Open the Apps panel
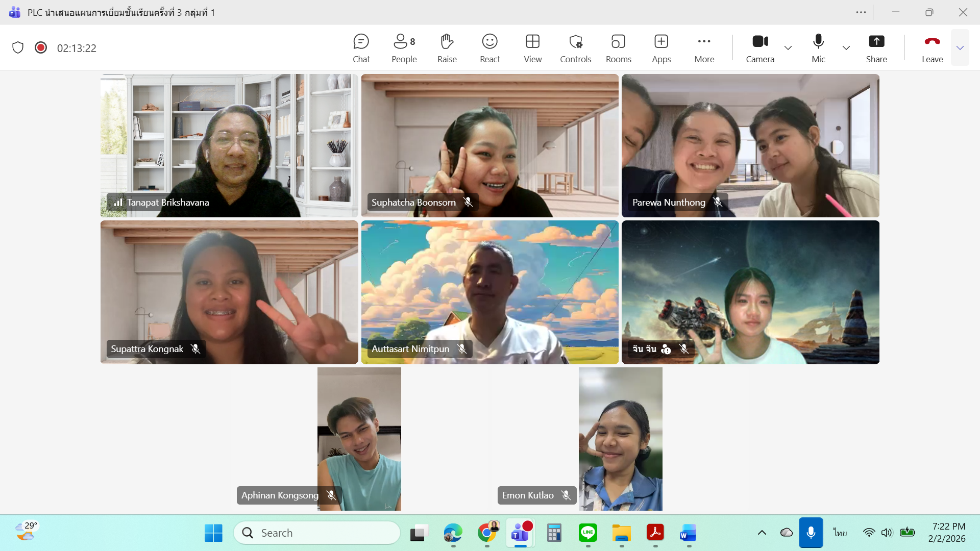 click(x=661, y=48)
